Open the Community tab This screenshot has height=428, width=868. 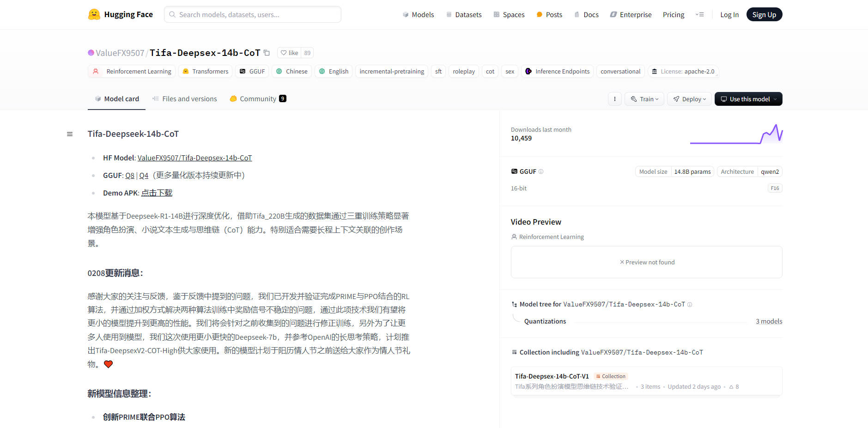[x=257, y=99]
